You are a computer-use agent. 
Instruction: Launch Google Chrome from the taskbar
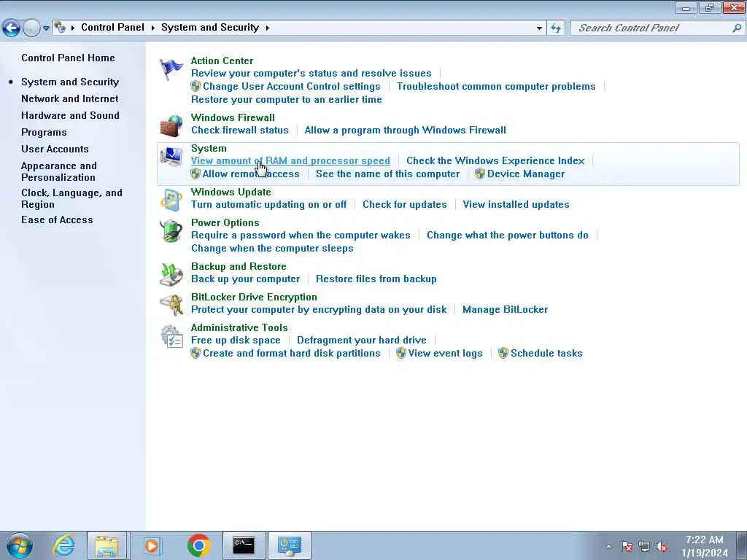tap(198, 545)
